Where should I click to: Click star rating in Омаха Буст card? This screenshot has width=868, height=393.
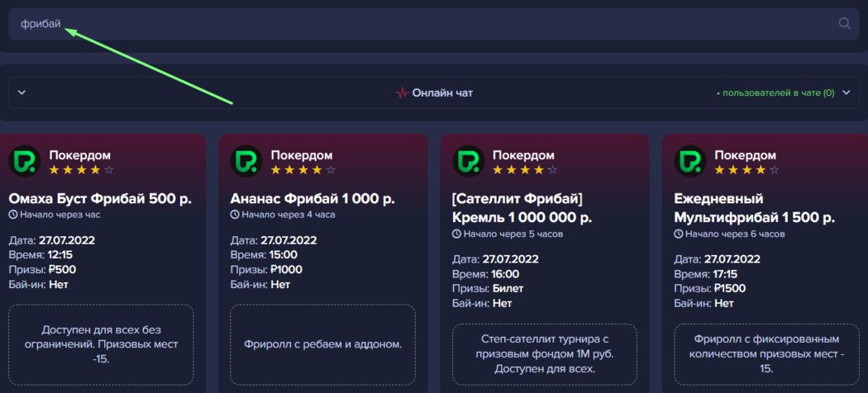pos(81,170)
